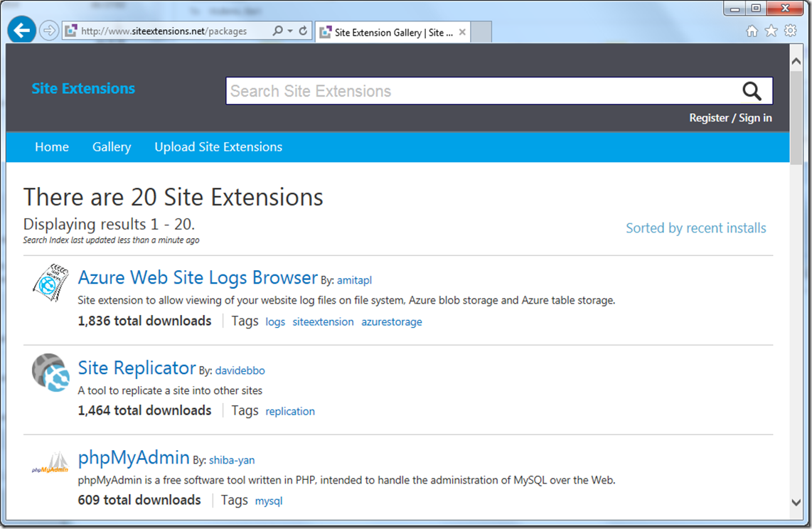
Task: Open Favorites star icon
Action: pyautogui.click(x=771, y=31)
